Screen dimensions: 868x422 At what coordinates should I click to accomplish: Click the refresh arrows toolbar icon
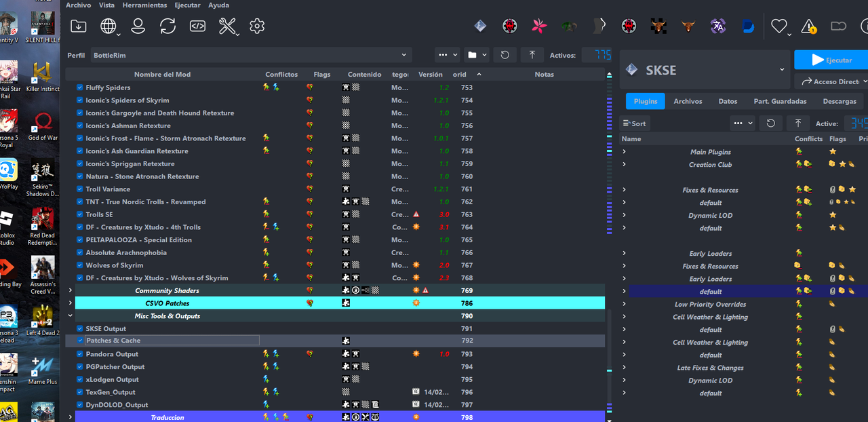tap(167, 26)
